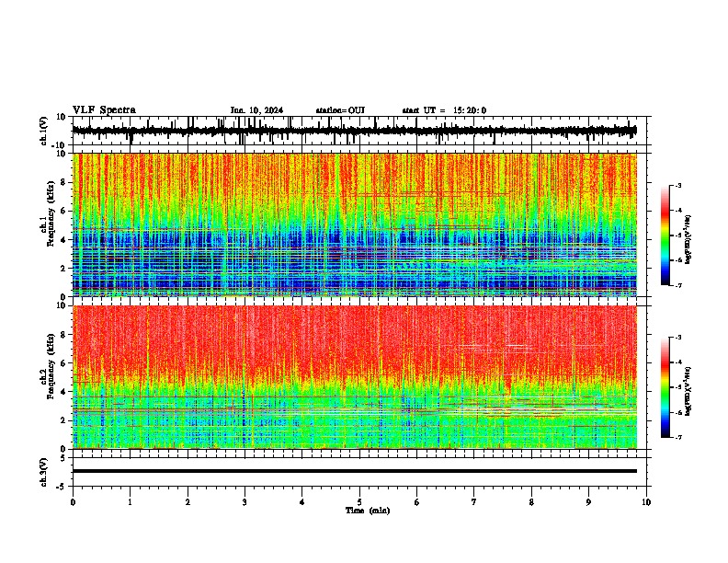Viewport: 728px width, 563px height.
Task: Click the ch.1 spectrogram color scale bar
Action: pos(665,236)
